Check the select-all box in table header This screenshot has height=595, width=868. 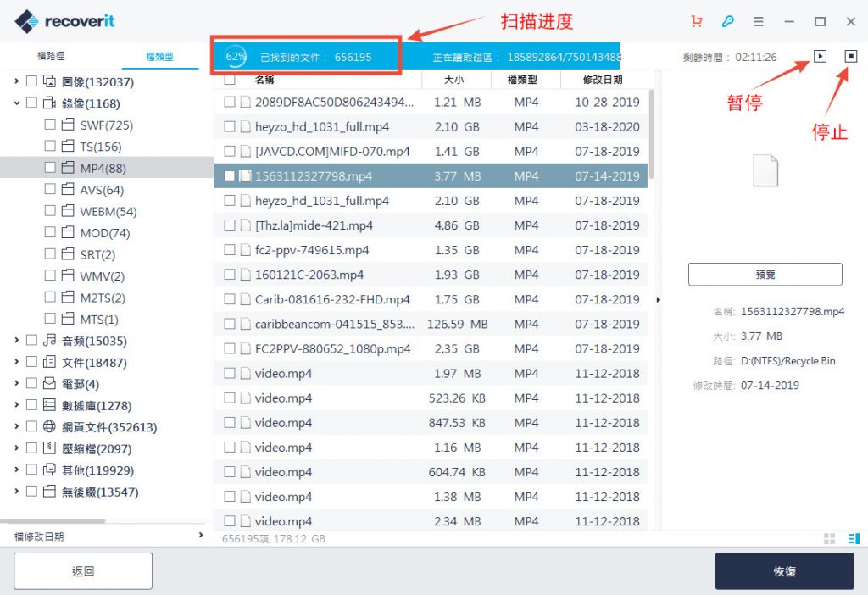point(230,80)
